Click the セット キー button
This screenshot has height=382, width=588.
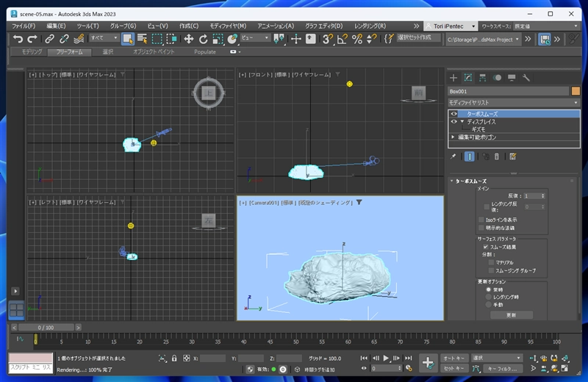454,369
